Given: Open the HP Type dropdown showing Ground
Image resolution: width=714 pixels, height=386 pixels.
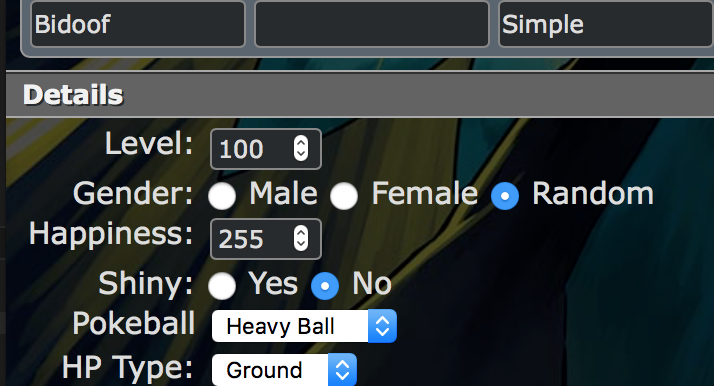Looking at the screenshot, I should 284,370.
